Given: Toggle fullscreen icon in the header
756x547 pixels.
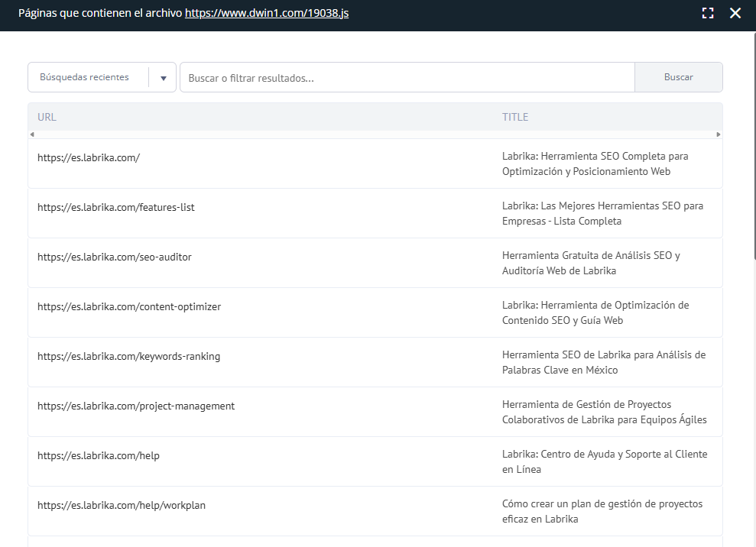Looking at the screenshot, I should click(x=707, y=13).
